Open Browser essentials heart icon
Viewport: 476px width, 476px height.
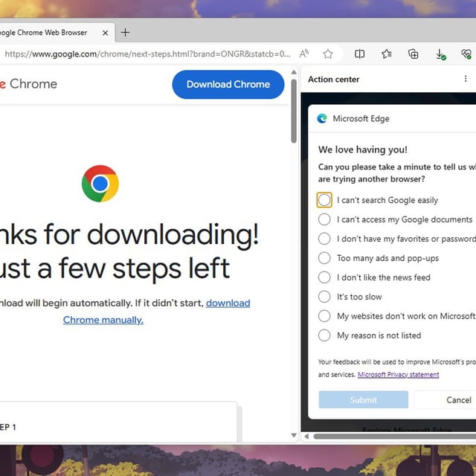click(466, 54)
